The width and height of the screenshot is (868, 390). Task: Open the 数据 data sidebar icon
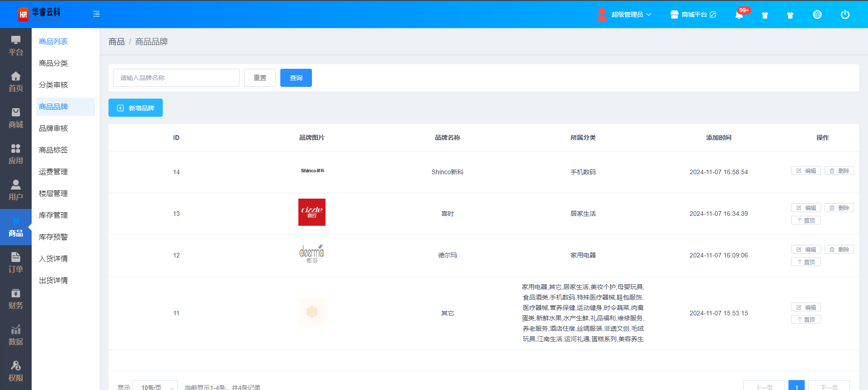[16, 335]
